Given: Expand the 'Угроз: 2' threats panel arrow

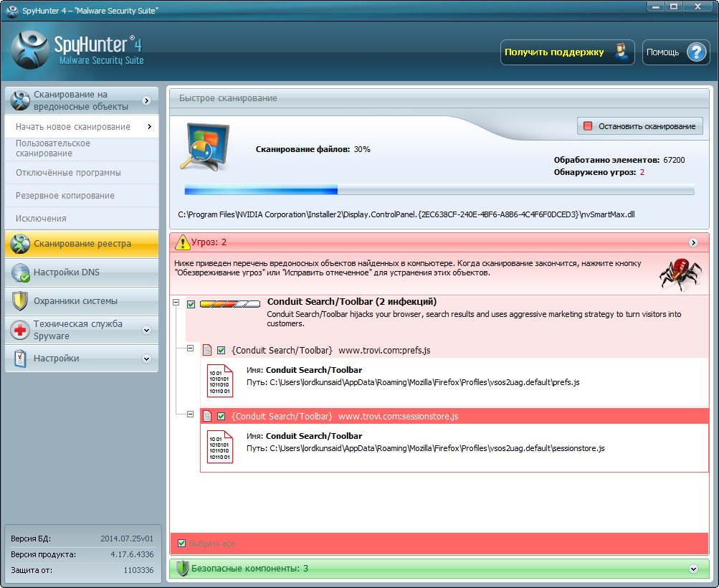Looking at the screenshot, I should 693,242.
